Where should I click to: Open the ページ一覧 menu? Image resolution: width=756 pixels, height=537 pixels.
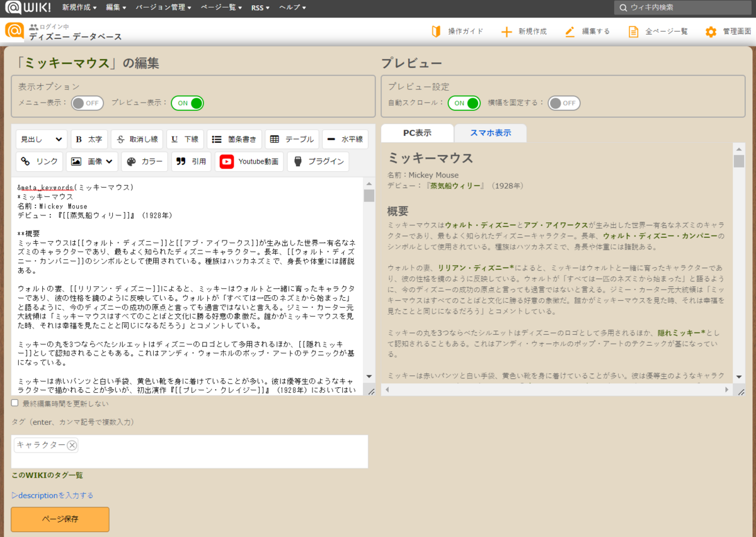(x=221, y=8)
